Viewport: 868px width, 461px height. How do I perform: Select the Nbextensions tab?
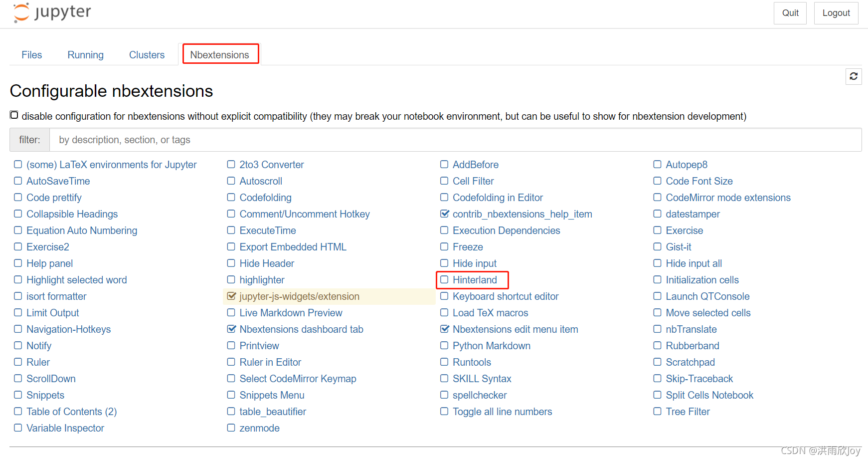click(220, 55)
